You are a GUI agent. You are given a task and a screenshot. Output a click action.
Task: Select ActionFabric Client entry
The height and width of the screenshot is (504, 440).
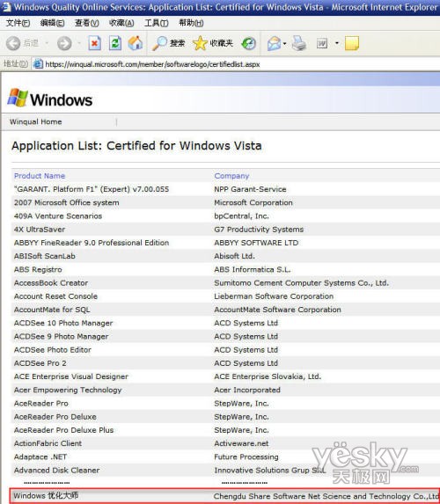tap(48, 443)
